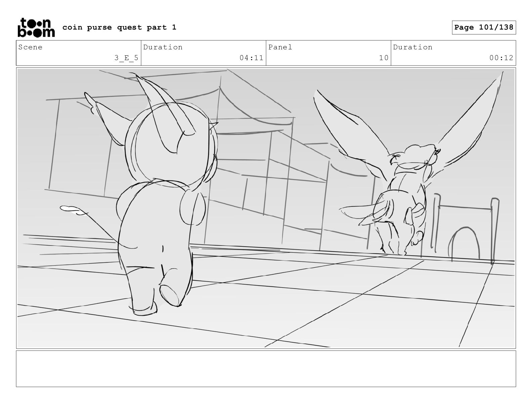Select the panel duration value '00:12'

501,58
